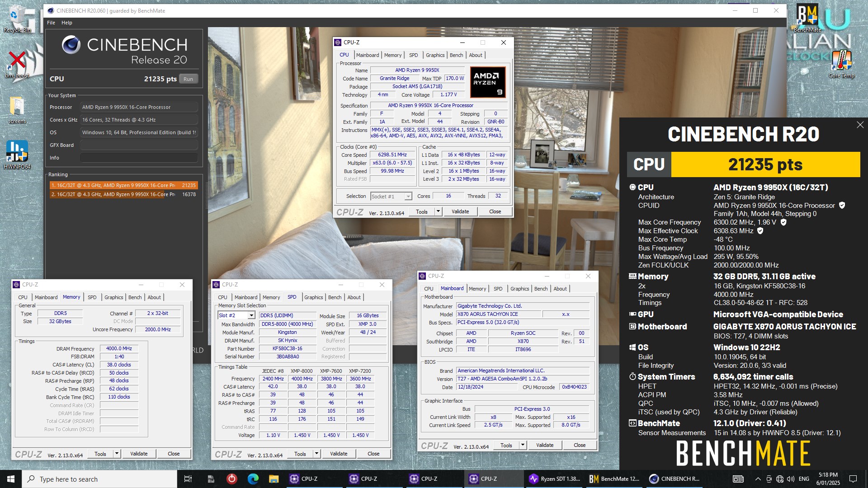Select the 16378 ranking entry
The image size is (868, 488).
point(123,194)
